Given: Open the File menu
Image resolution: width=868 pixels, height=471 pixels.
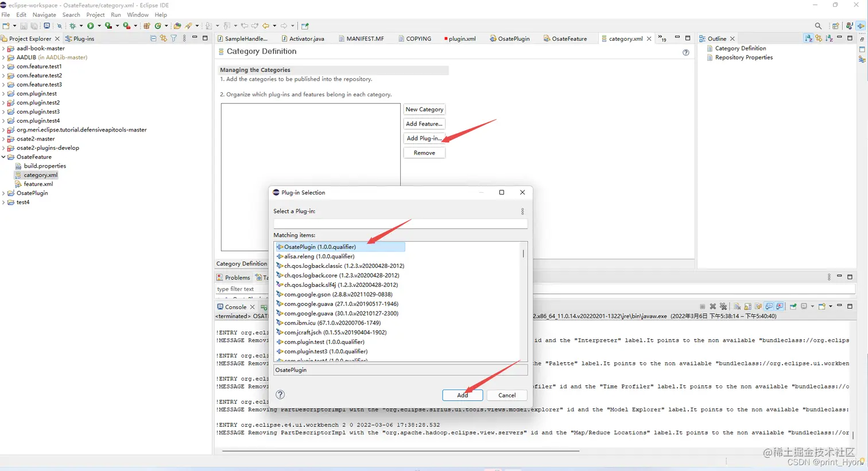Looking at the screenshot, I should pos(6,14).
